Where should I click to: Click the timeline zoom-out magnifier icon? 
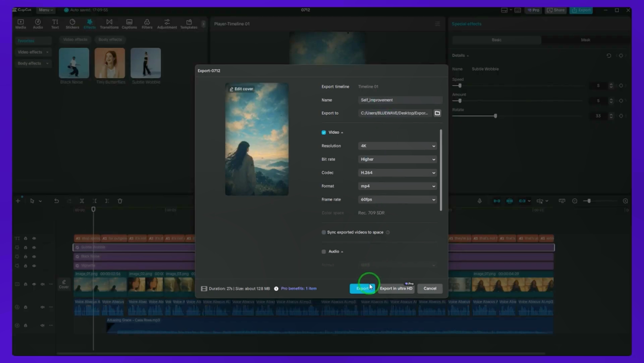(x=575, y=201)
